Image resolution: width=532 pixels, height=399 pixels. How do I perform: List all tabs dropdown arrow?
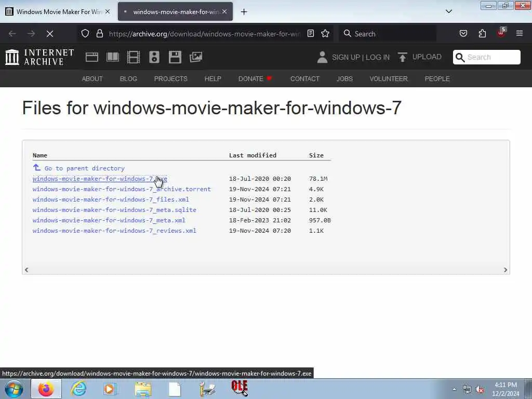[x=449, y=11]
